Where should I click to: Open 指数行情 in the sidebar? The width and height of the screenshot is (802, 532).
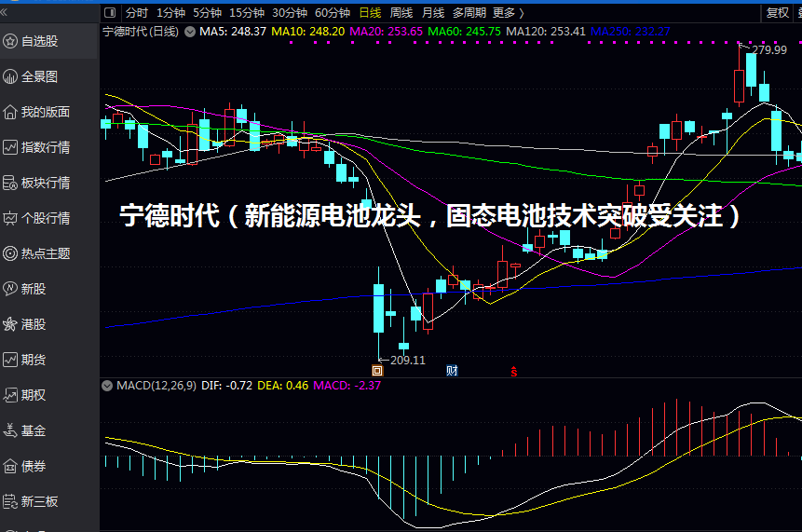tap(46, 147)
